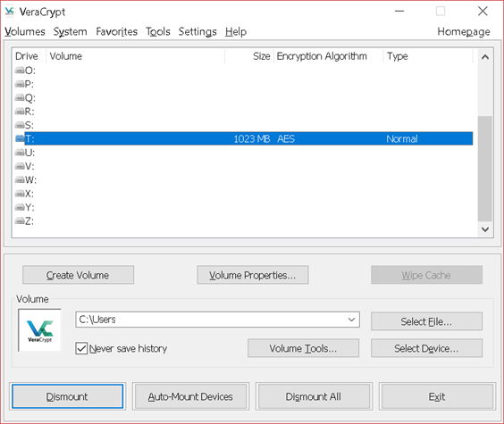504x424 pixels.
Task: Exit VeraCrypt with the Exit button
Action: (x=437, y=396)
